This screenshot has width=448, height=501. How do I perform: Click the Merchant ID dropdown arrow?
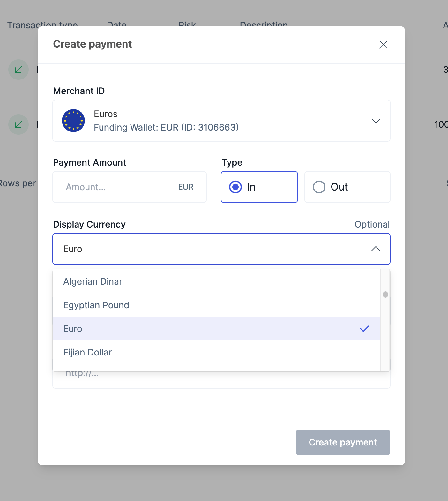tap(376, 121)
